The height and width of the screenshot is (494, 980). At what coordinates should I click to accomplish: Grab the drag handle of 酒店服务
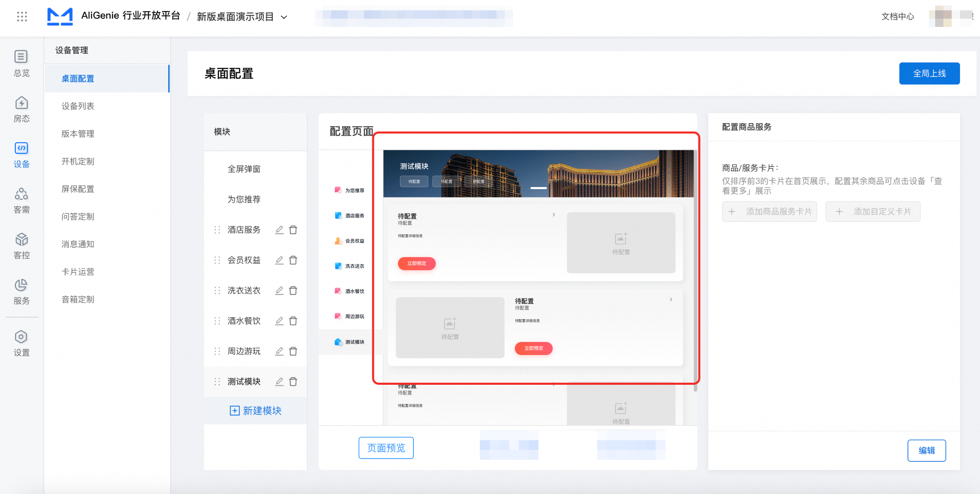click(x=217, y=230)
